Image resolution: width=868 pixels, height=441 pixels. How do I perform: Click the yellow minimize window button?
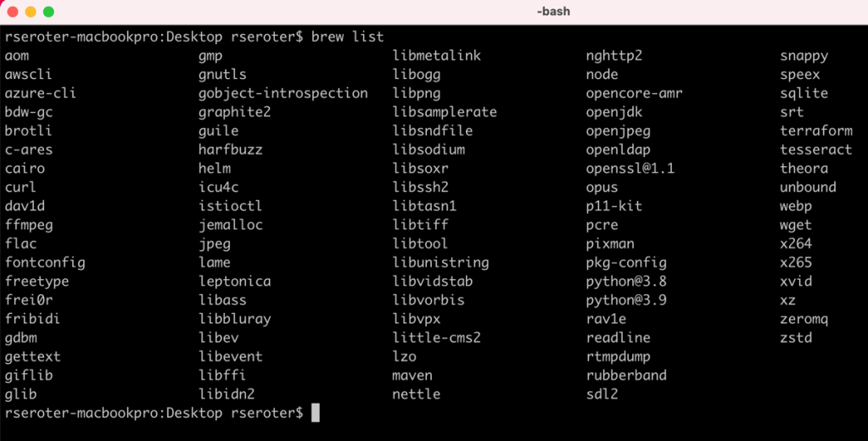tap(31, 12)
